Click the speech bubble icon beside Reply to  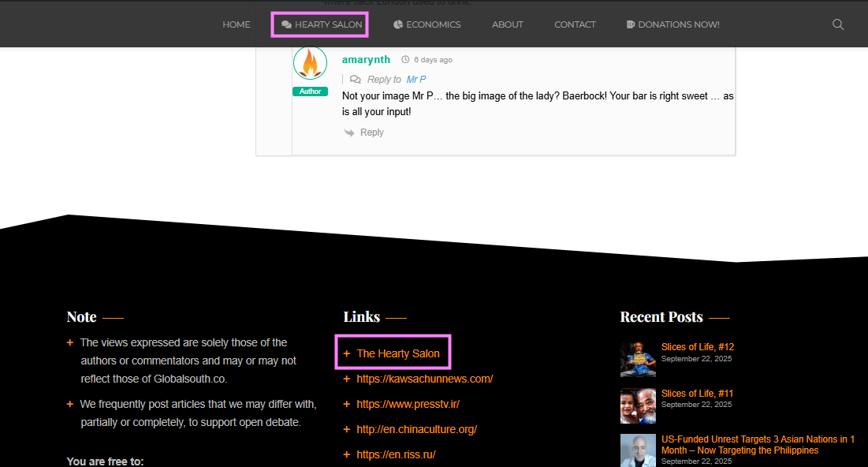[356, 80]
